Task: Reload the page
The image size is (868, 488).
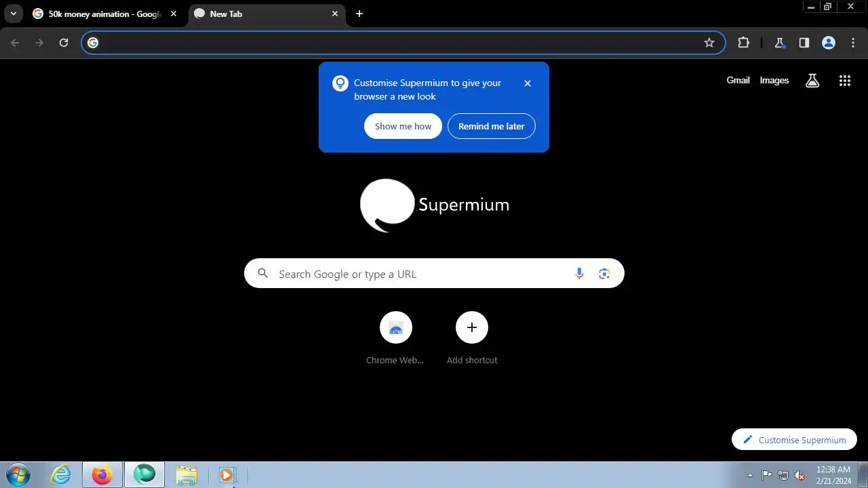Action: point(64,43)
